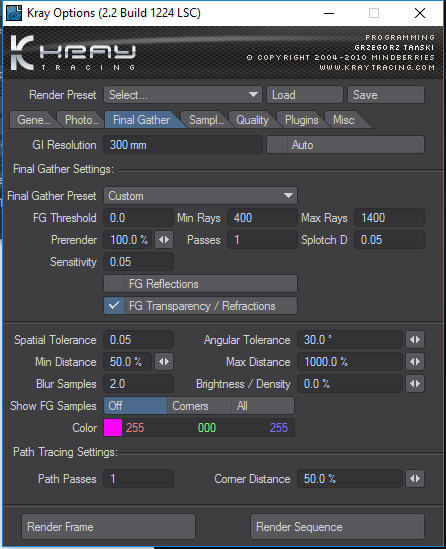The height and width of the screenshot is (549, 446).
Task: Click the Kray app icon in title bar
Action: click(x=14, y=13)
